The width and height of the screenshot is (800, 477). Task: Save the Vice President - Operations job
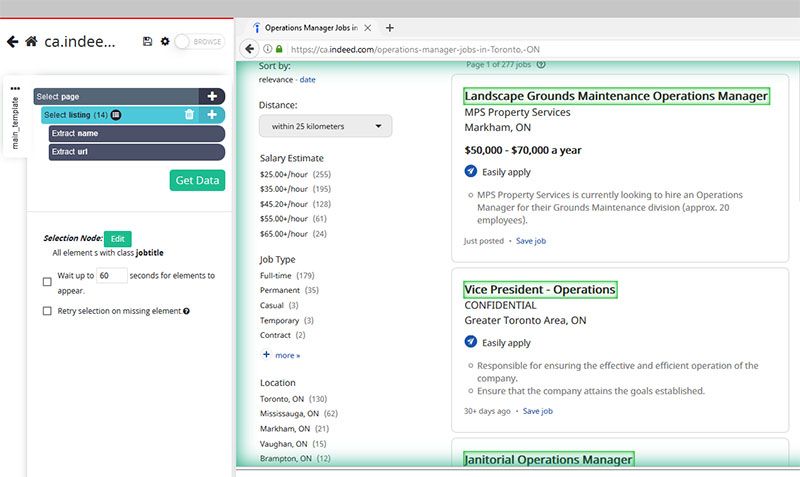coord(538,411)
